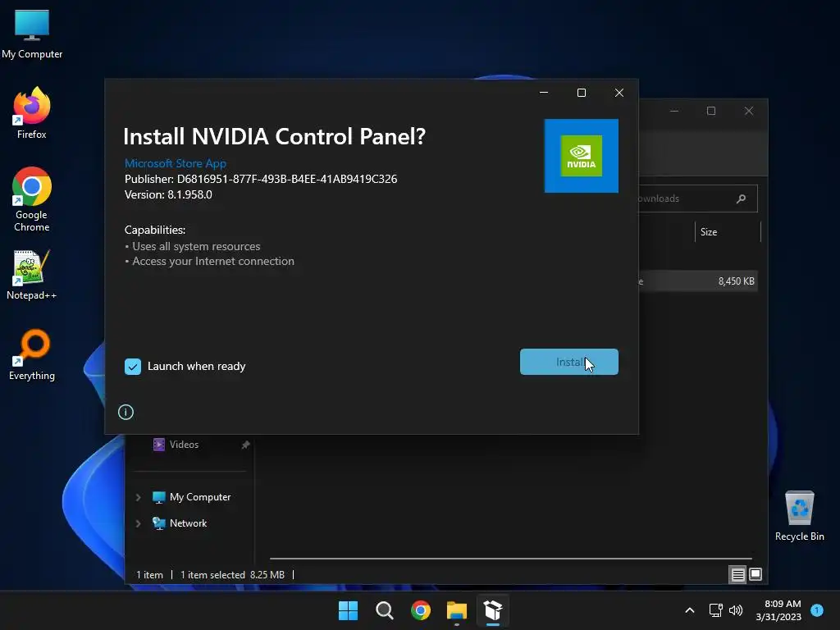
Task: Click the info icon in installer dialog
Action: click(126, 412)
